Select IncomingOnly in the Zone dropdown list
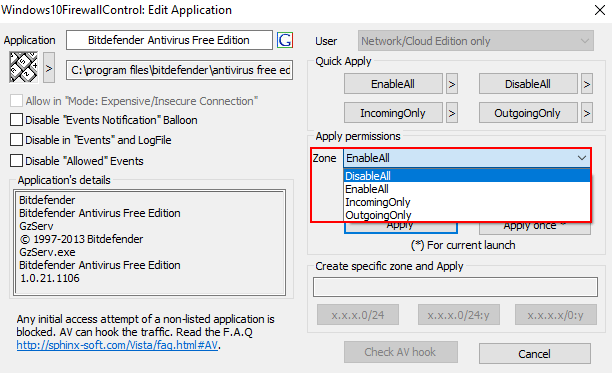 pos(467,202)
